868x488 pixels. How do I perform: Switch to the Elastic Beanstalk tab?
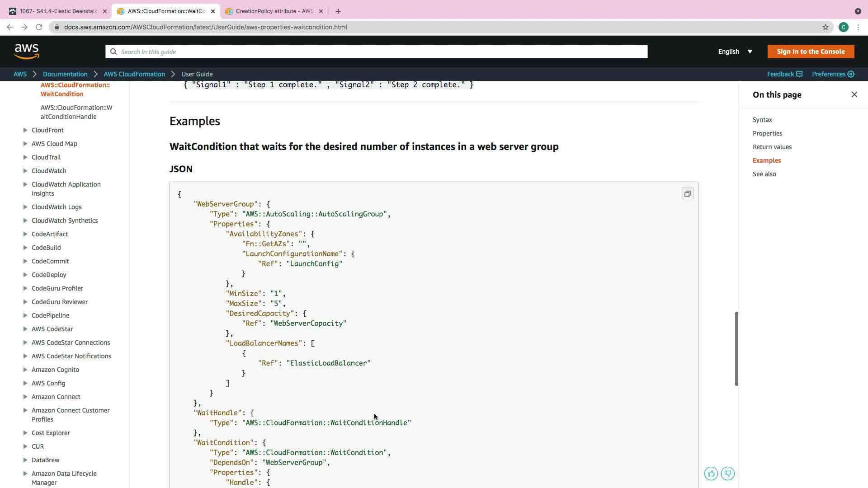58,11
